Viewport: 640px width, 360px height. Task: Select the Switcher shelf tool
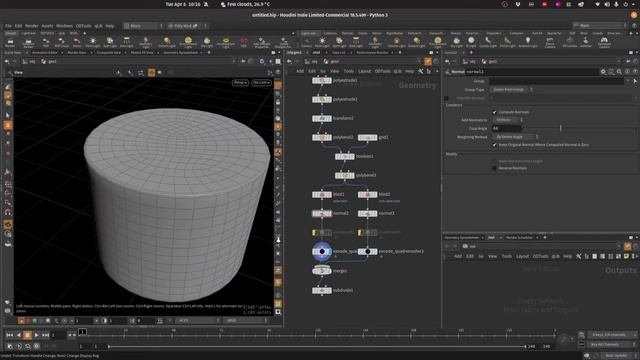(x=586, y=42)
